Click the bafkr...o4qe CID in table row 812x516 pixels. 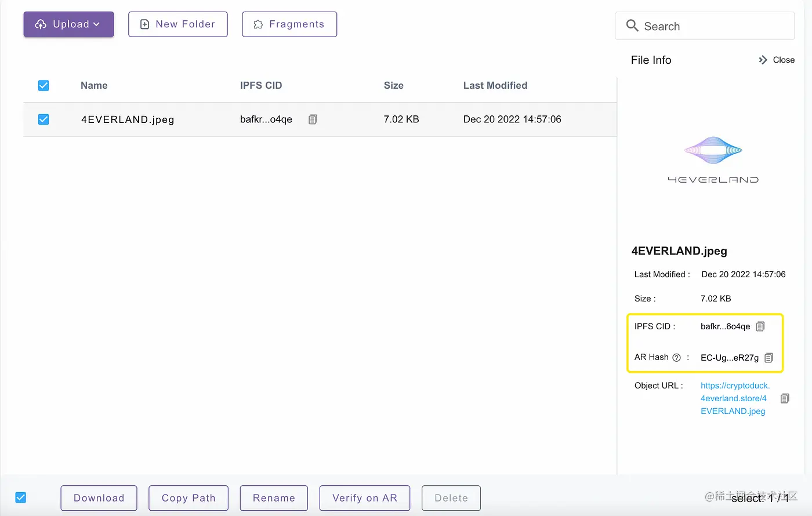pos(266,119)
